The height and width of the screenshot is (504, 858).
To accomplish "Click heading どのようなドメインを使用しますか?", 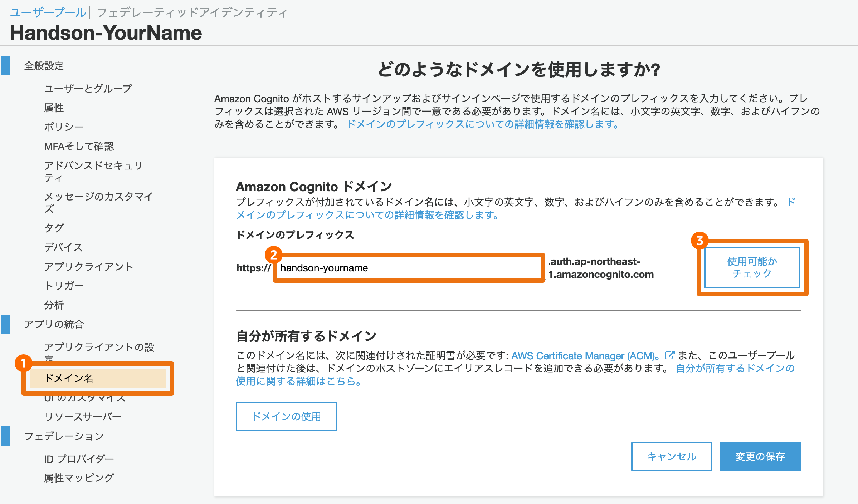I will (x=518, y=69).
